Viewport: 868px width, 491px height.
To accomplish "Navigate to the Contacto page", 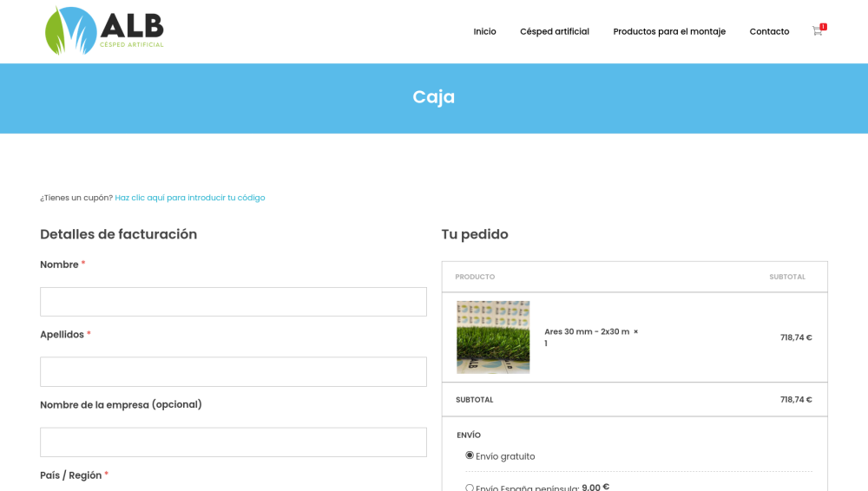I will (769, 32).
